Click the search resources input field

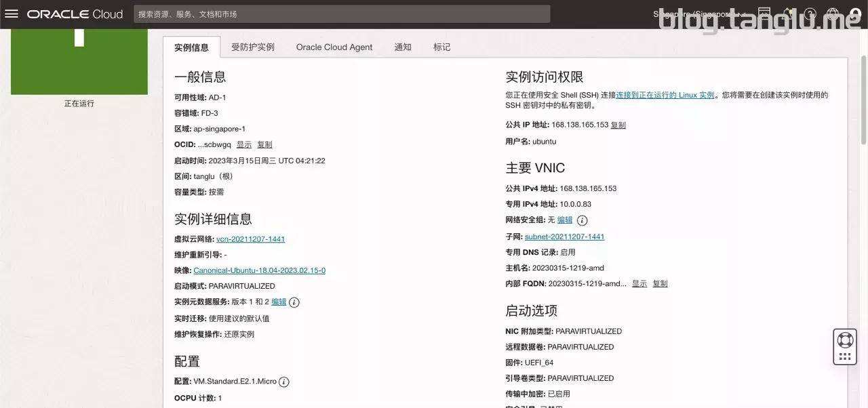[x=341, y=14]
